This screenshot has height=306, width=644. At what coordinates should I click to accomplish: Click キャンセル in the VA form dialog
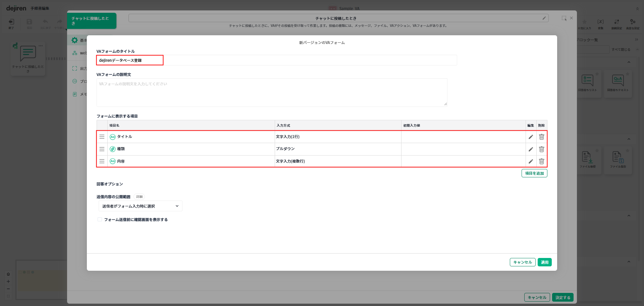[522, 262]
